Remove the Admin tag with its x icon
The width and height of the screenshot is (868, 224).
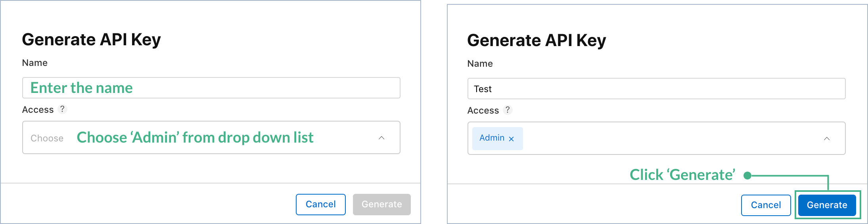point(512,139)
